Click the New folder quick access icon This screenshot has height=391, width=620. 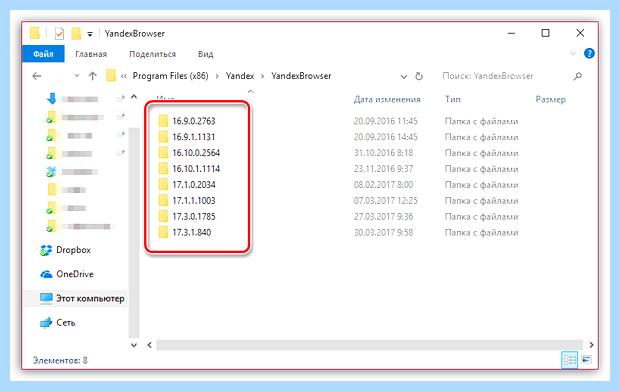click(x=76, y=34)
